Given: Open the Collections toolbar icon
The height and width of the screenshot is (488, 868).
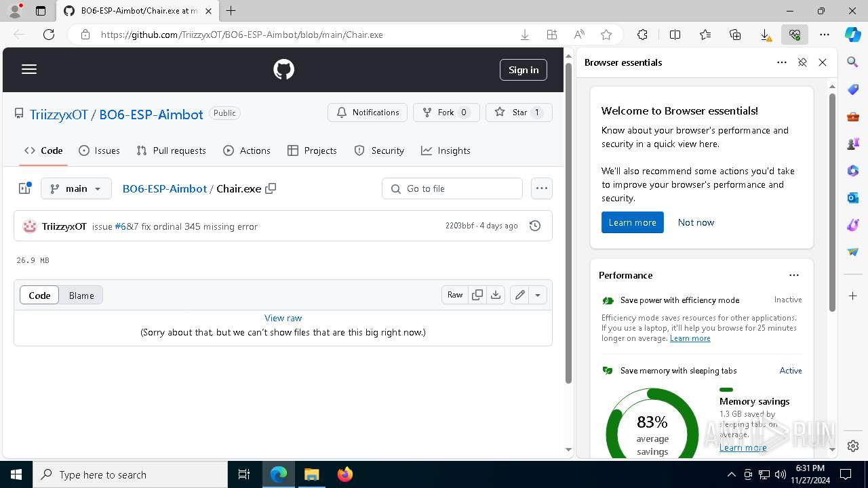Looking at the screenshot, I should [x=735, y=35].
